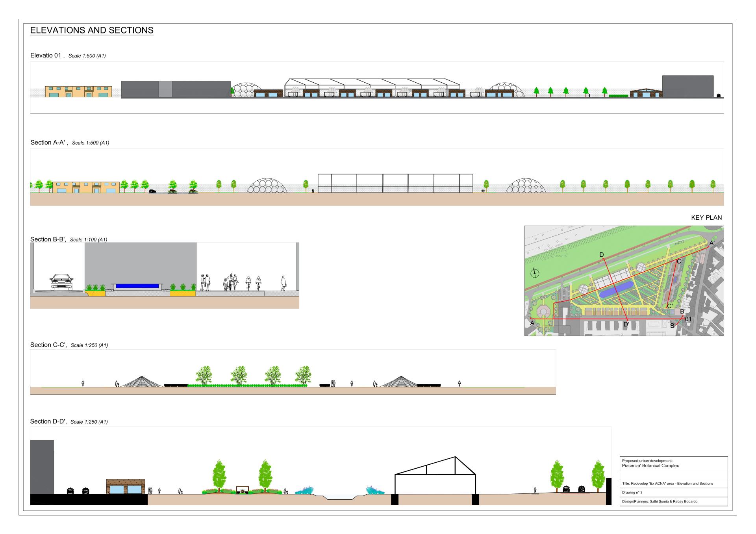Click 'Piacenza' Botanical Complex' in title block
This screenshot has width=756, height=534.
pyautogui.click(x=650, y=465)
